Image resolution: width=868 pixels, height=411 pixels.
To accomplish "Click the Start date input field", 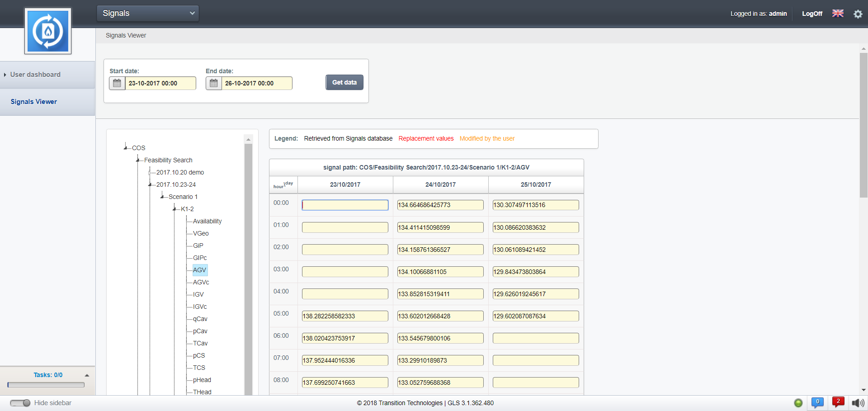I will (160, 83).
